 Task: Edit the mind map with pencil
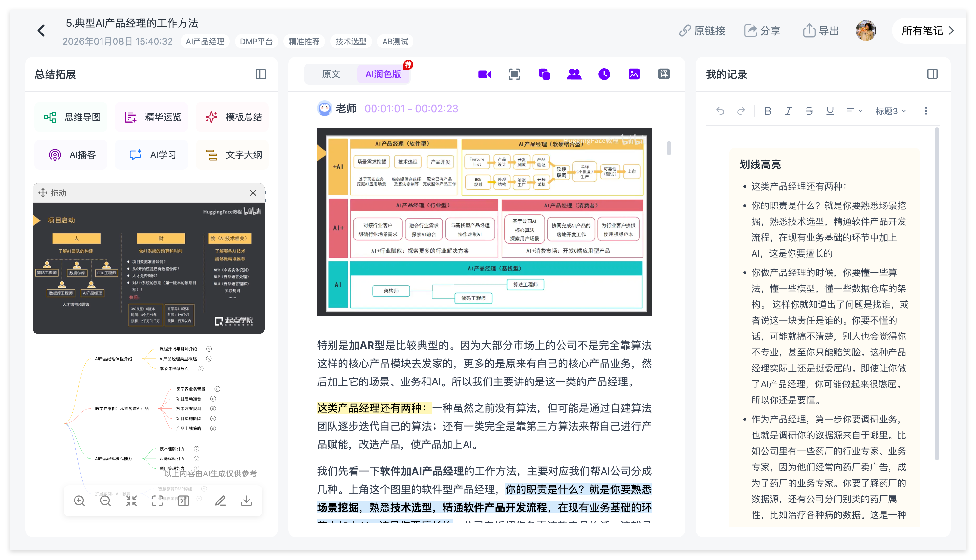pyautogui.click(x=221, y=501)
